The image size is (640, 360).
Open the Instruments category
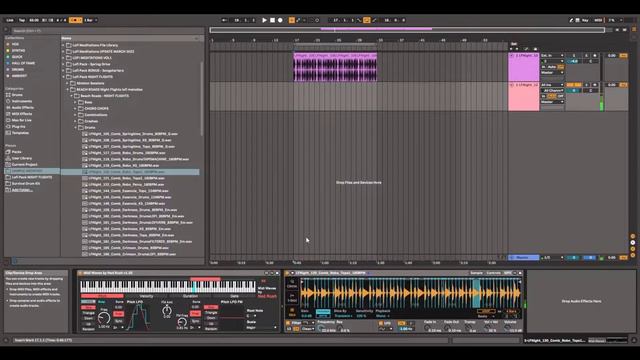pyautogui.click(x=21, y=101)
